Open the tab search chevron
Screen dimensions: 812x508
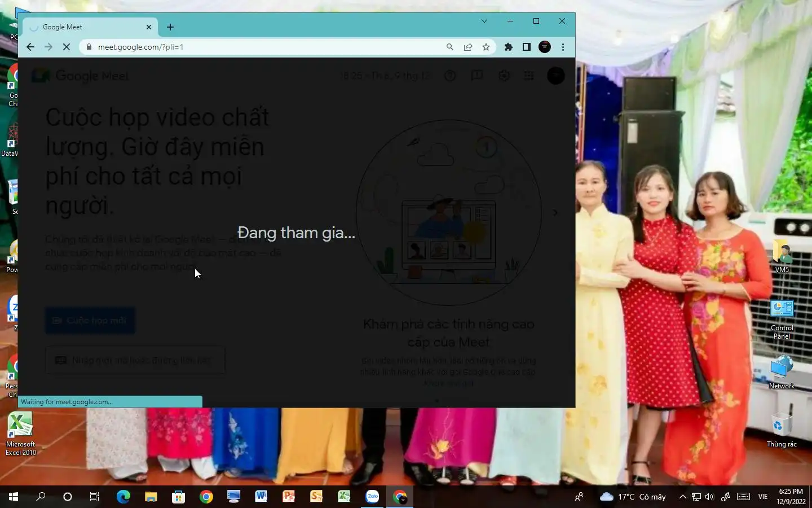click(x=484, y=21)
